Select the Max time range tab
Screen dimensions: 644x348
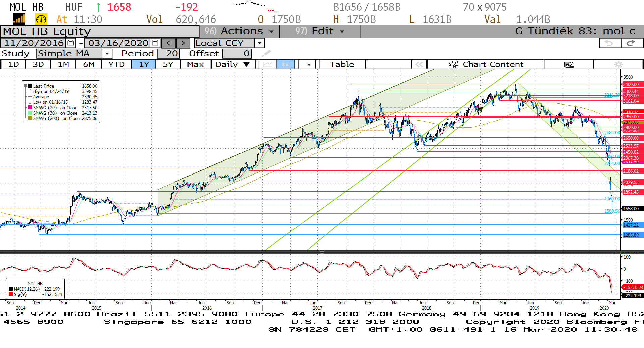tap(196, 64)
